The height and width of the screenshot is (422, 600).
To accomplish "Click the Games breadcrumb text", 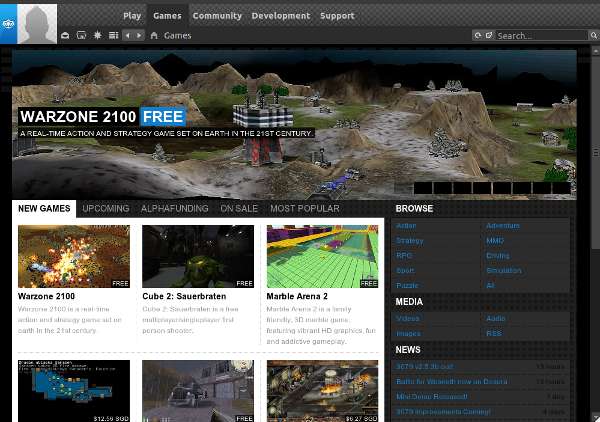I will 178,36.
